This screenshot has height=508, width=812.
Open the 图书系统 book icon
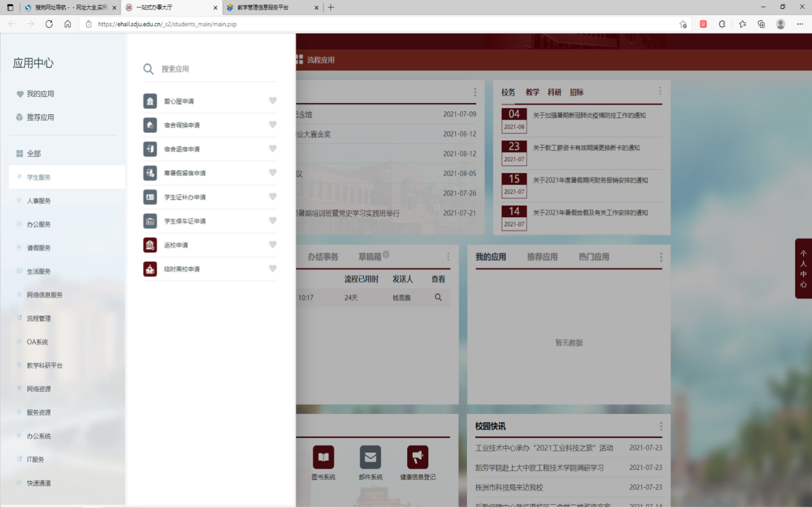(323, 457)
